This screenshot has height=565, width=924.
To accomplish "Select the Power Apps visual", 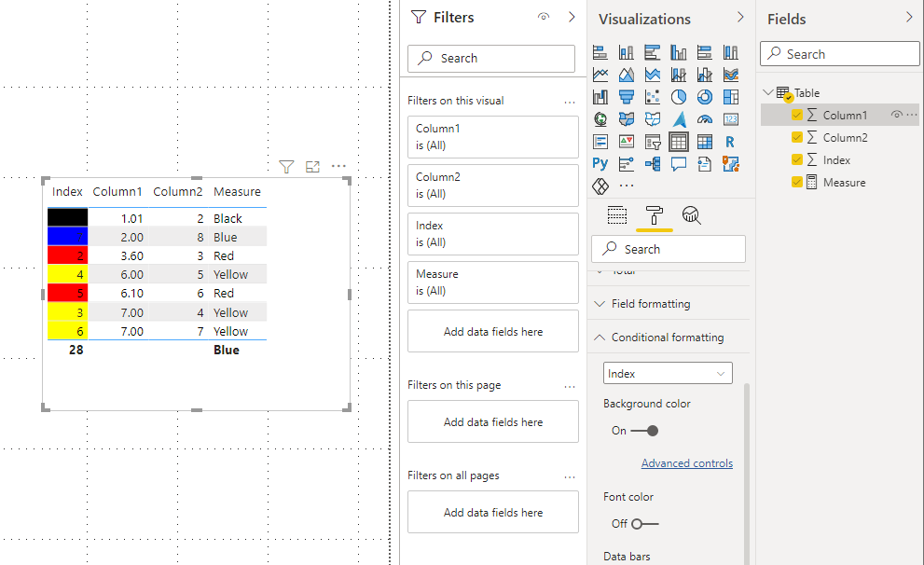I will tap(600, 186).
